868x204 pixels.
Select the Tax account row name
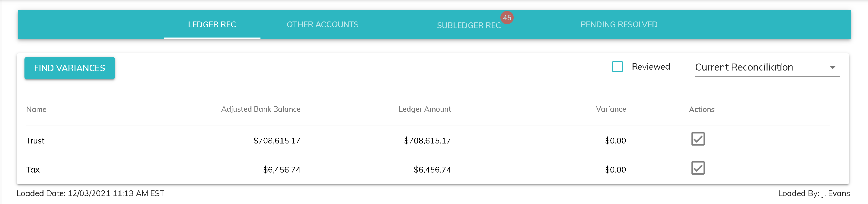pyautogui.click(x=33, y=169)
